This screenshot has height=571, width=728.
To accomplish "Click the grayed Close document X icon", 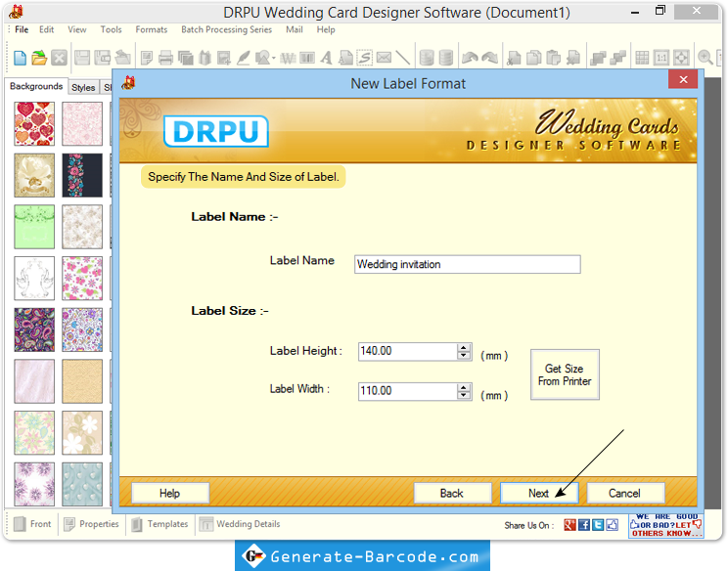I will (59, 58).
